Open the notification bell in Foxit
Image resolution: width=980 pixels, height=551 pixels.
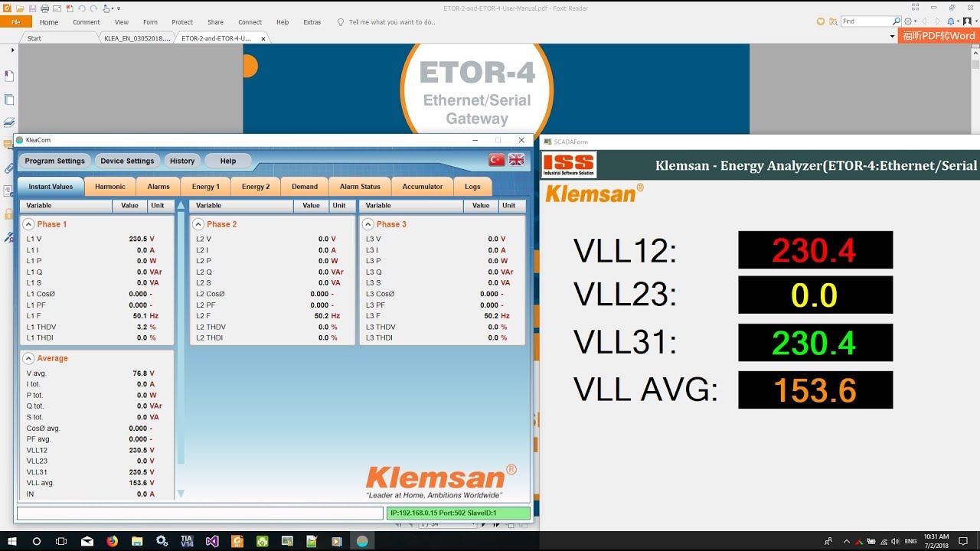[951, 21]
